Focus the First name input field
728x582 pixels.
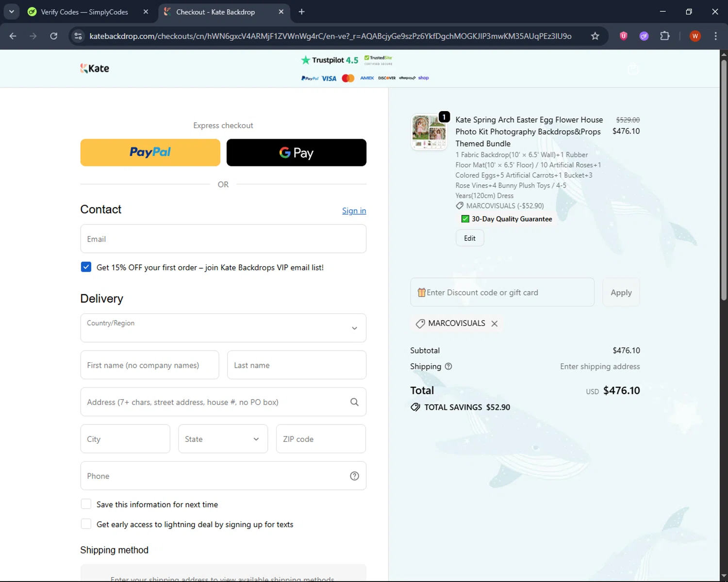tap(150, 365)
